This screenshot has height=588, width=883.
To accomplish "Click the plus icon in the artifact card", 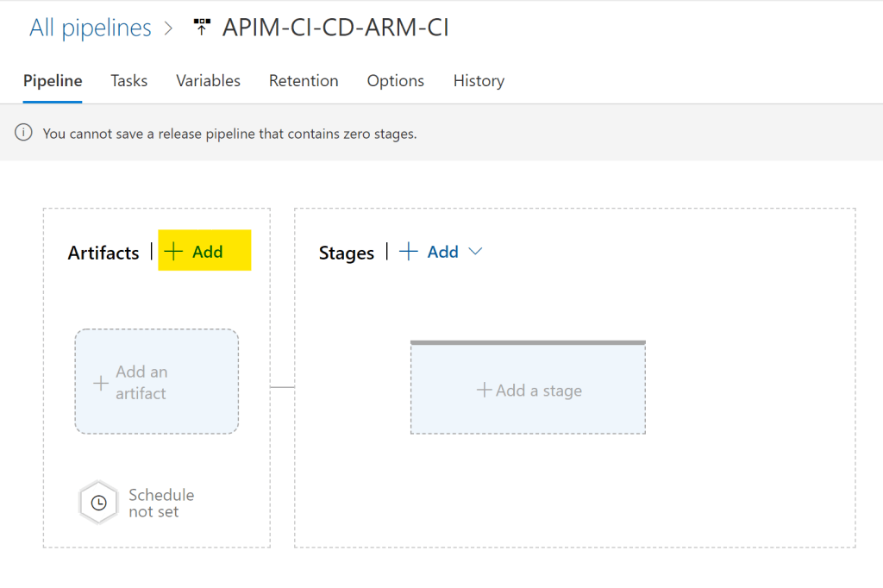I will tap(101, 383).
